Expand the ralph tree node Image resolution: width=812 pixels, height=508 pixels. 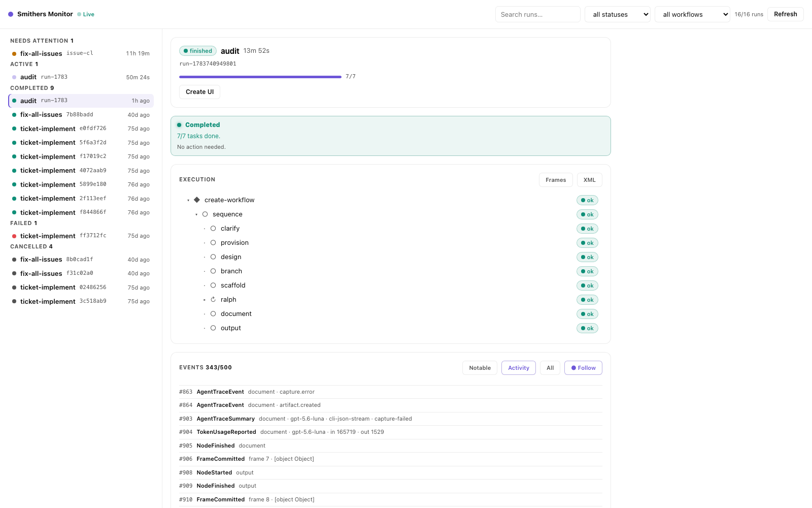(x=205, y=300)
